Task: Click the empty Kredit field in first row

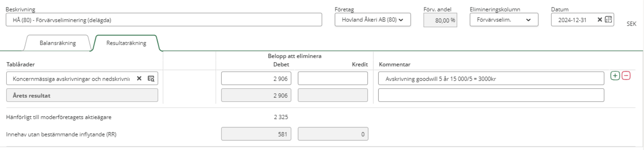Action: coord(333,78)
